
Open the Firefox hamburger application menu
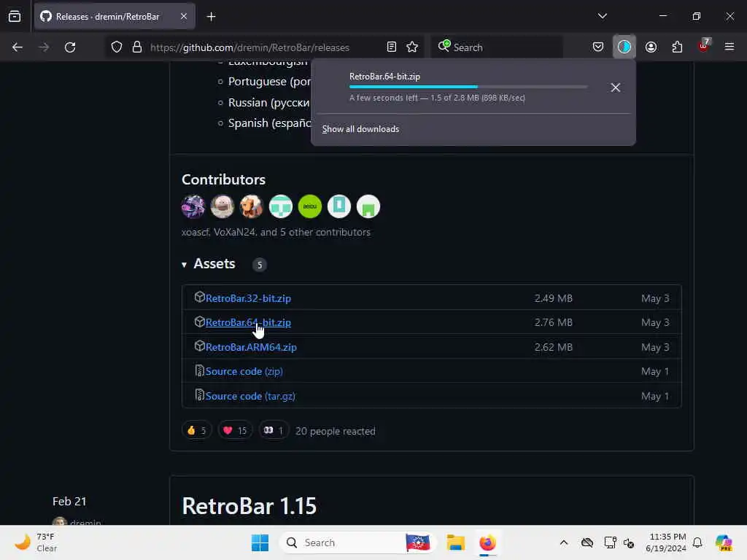(729, 47)
